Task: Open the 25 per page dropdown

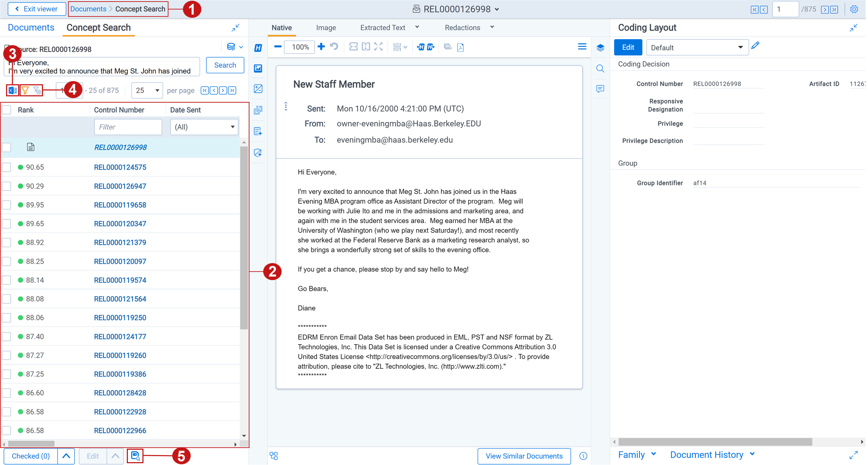Action: pyautogui.click(x=147, y=90)
